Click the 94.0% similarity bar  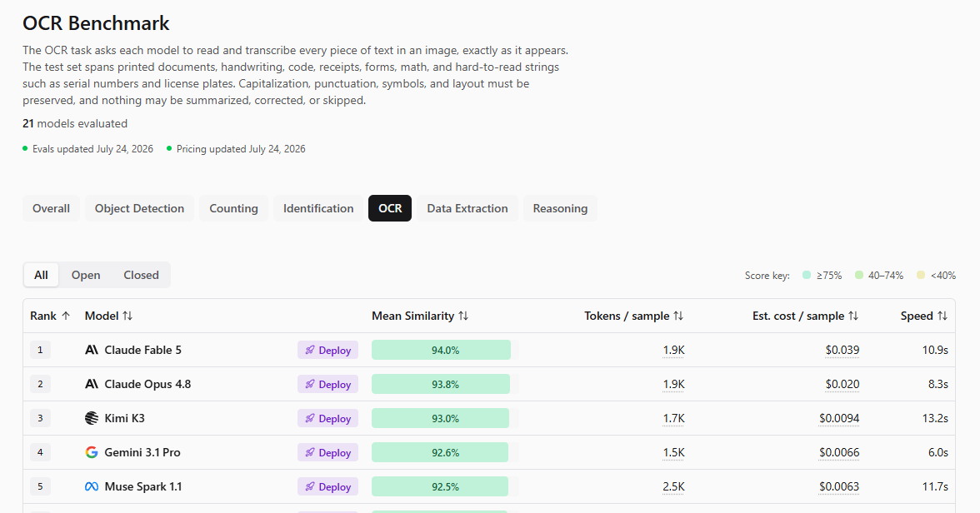(x=442, y=350)
